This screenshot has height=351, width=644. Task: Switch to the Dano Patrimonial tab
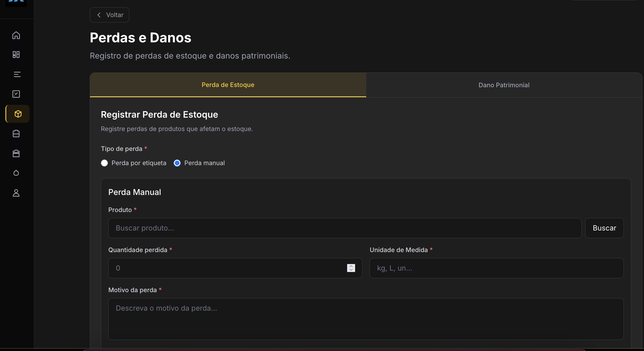[x=504, y=85]
